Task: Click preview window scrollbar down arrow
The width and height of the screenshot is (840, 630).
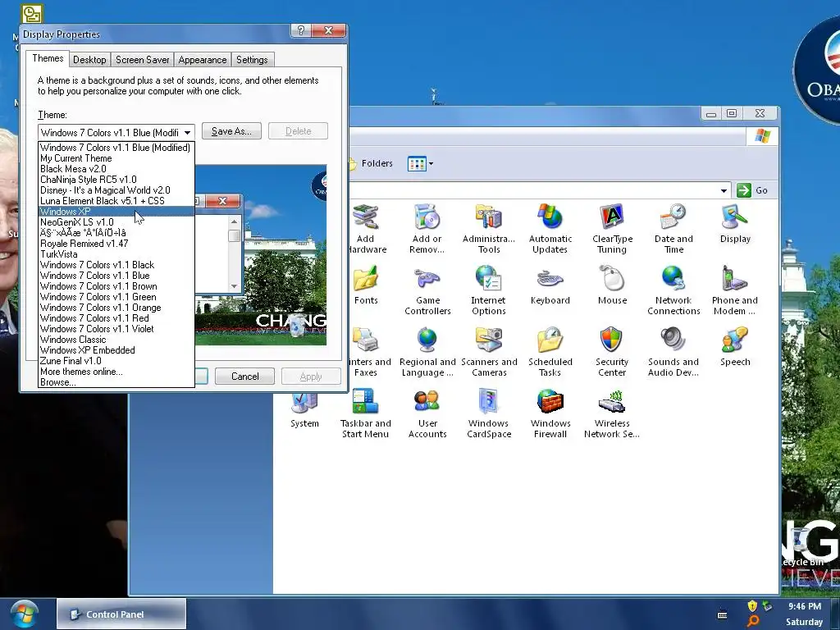Action: pos(234,286)
